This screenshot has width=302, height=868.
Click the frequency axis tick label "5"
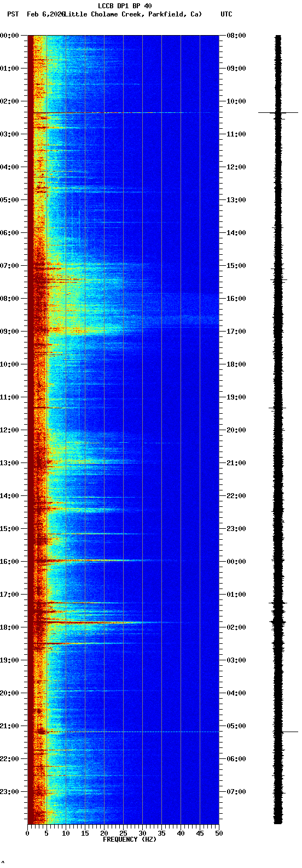[x=47, y=833]
